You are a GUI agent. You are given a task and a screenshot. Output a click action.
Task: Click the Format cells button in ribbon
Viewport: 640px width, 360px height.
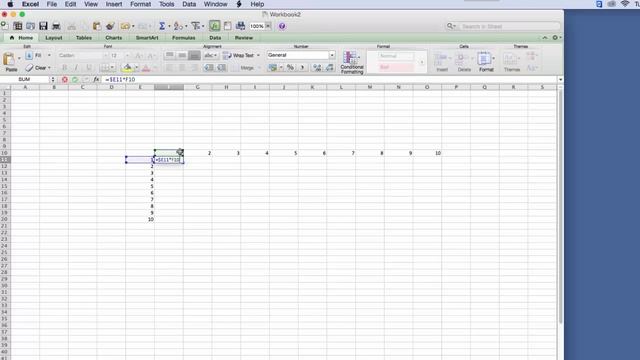click(x=486, y=62)
